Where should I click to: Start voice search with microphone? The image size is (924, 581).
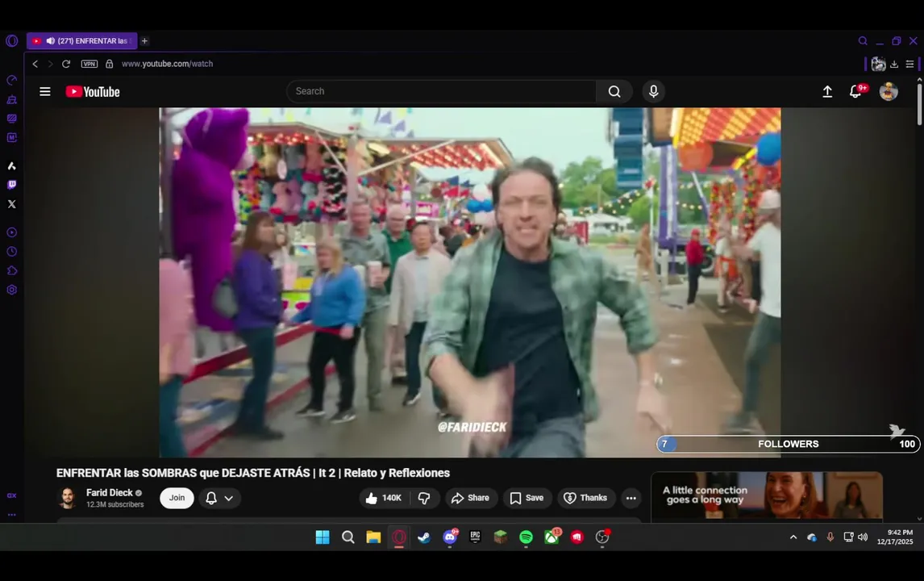pyautogui.click(x=654, y=91)
